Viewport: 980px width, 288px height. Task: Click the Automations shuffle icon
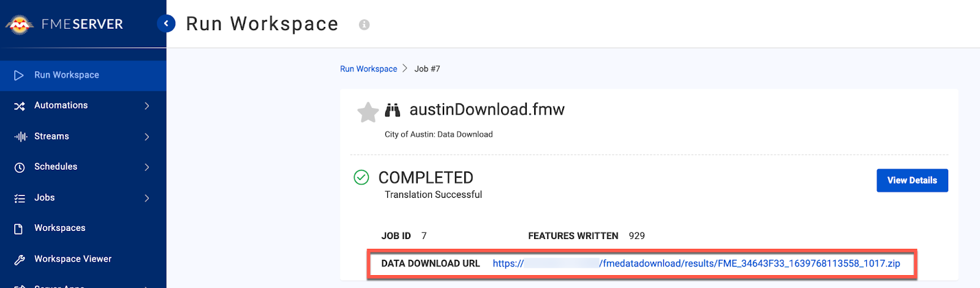pos(20,106)
